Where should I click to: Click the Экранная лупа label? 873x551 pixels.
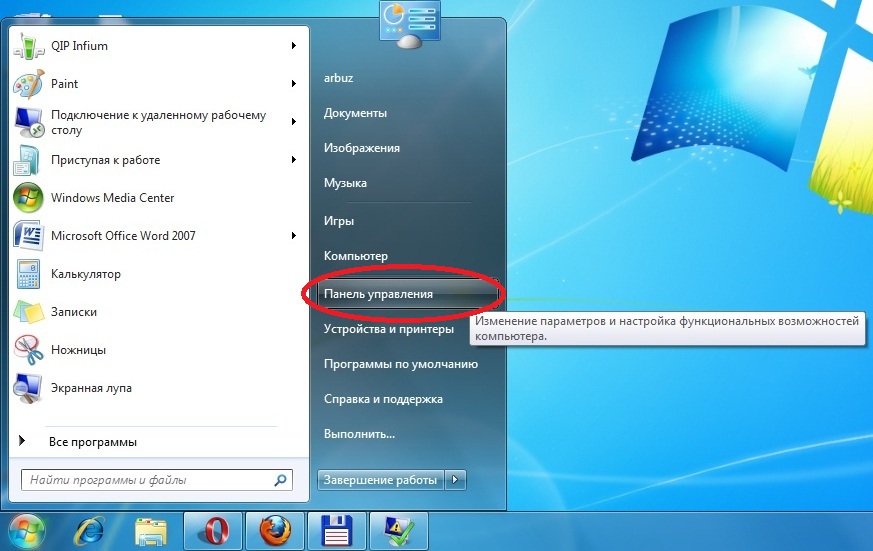click(x=91, y=388)
